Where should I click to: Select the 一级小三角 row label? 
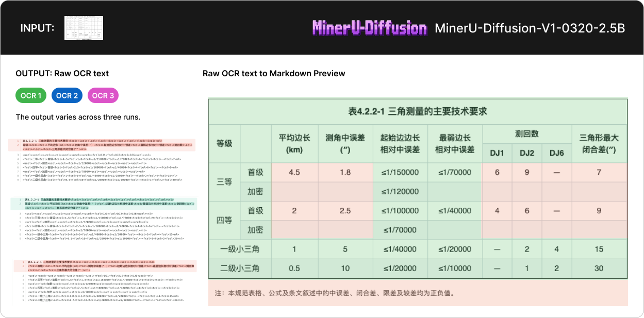point(240,249)
